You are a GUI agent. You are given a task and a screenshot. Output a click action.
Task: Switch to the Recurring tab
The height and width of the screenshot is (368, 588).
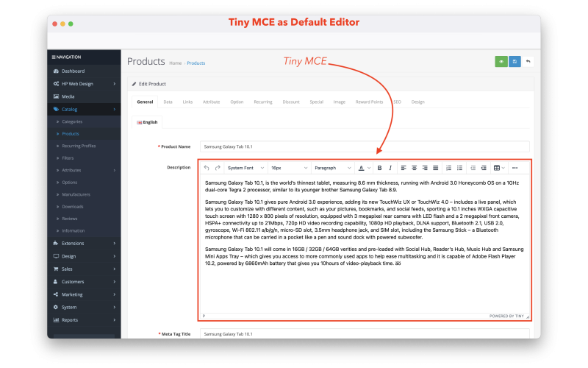(x=263, y=102)
